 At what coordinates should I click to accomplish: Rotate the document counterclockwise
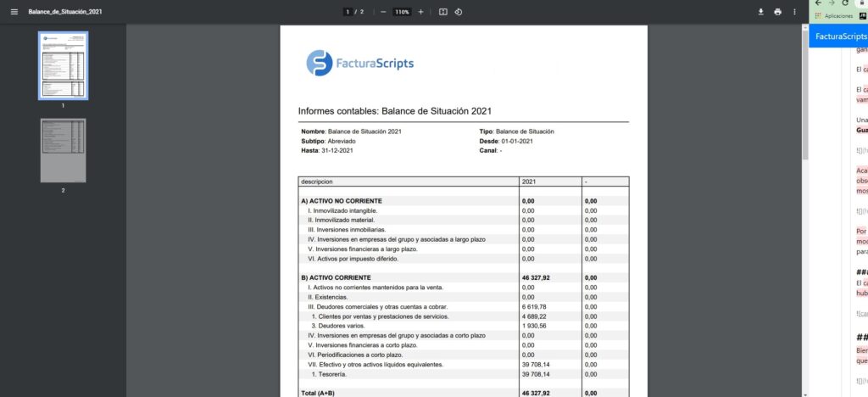[x=459, y=12]
